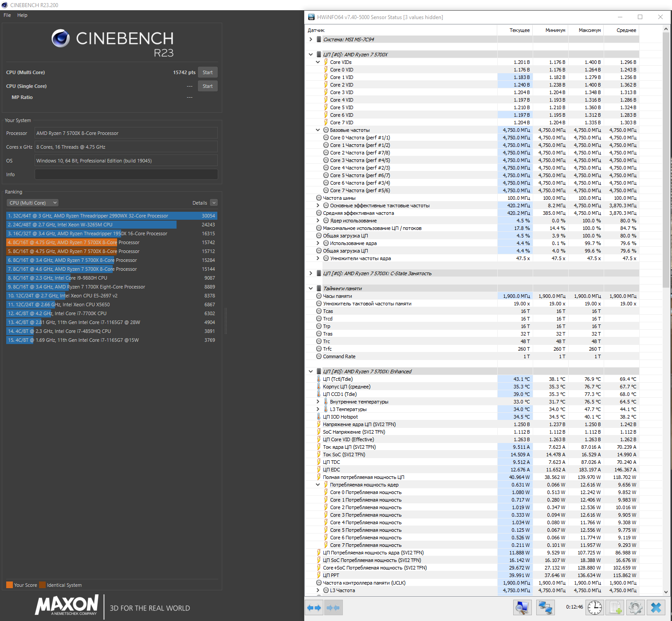Click the brown Identical System legend swatch
672x621 pixels.
(x=42, y=585)
